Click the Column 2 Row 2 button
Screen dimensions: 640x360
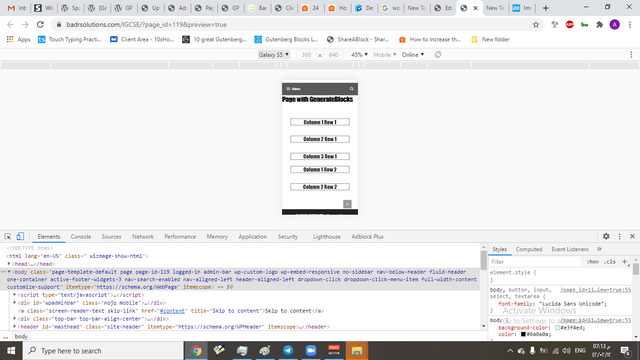320,187
